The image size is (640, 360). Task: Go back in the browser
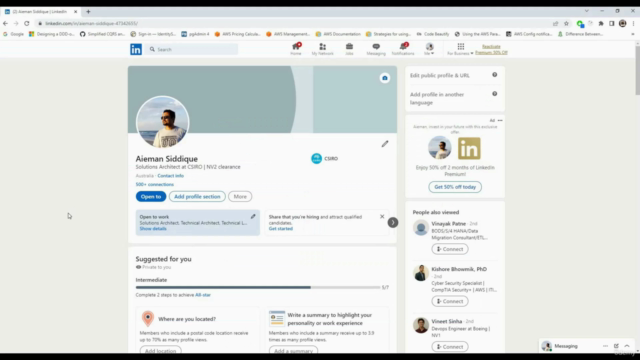point(5,24)
